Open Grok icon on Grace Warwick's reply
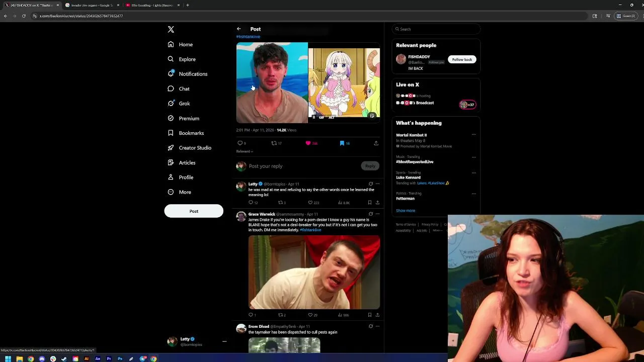644x362 pixels. [371, 214]
